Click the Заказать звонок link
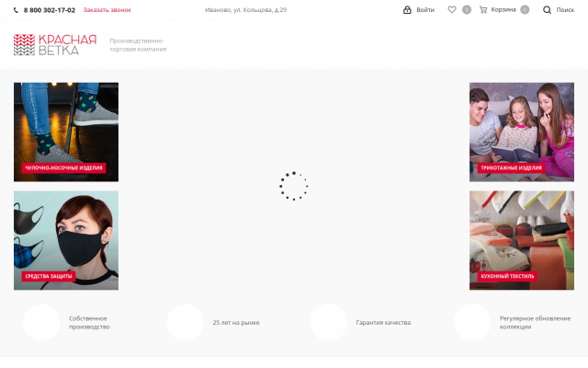The width and height of the screenshot is (588, 368). [x=107, y=10]
